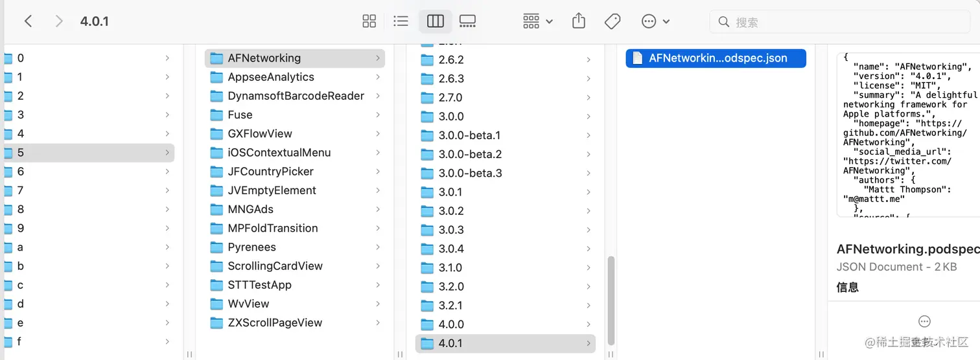The image size is (980, 360).
Task: Click the 3.0.1 folder icon
Action: [x=427, y=192]
